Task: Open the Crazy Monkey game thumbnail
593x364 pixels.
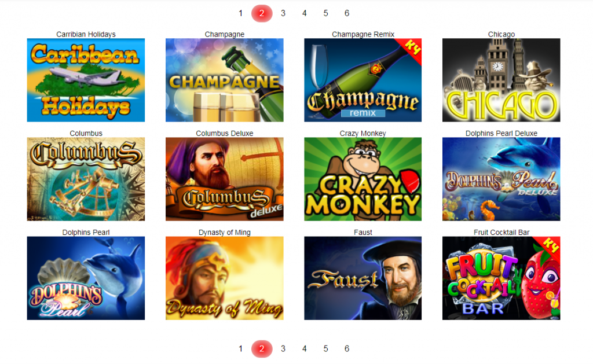Action: [363, 179]
